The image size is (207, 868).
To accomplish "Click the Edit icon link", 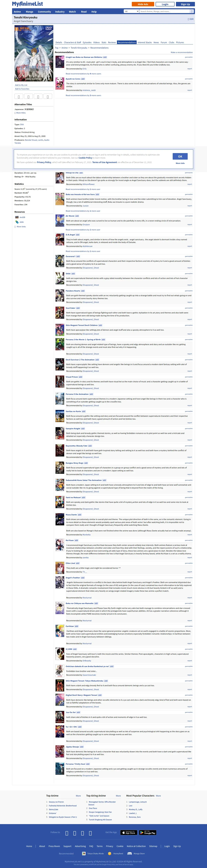I will pyautogui.click(x=191, y=19).
